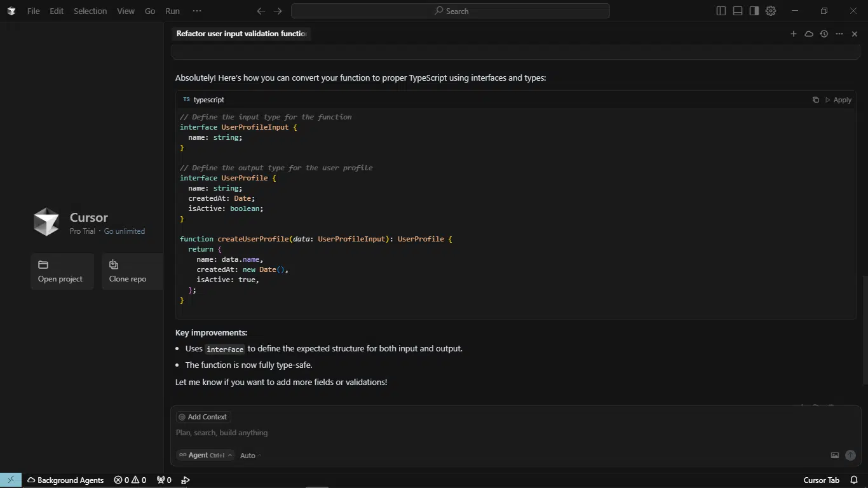Click the Cursor cube logo in welcome panel
This screenshot has height=488, width=868.
pos(46,222)
